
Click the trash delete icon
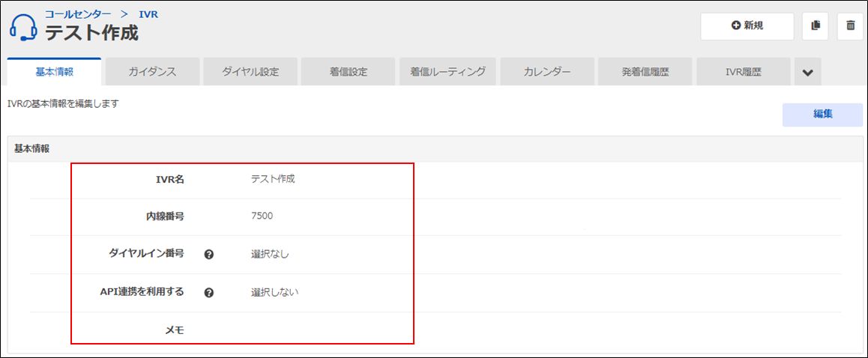point(850,26)
